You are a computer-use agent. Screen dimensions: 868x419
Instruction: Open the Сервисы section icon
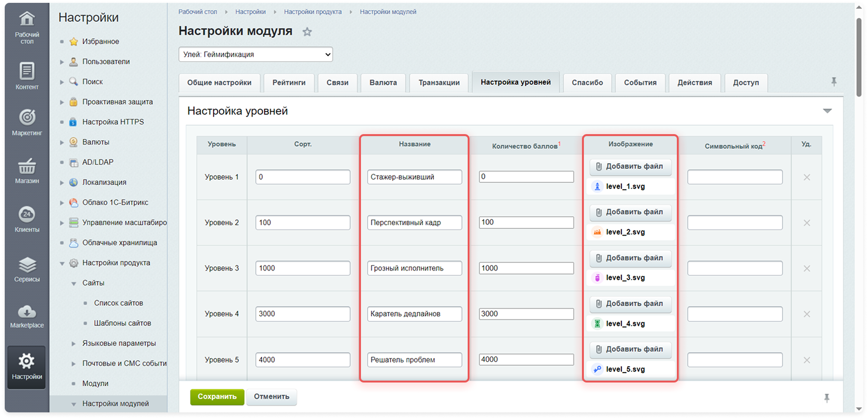(x=27, y=269)
